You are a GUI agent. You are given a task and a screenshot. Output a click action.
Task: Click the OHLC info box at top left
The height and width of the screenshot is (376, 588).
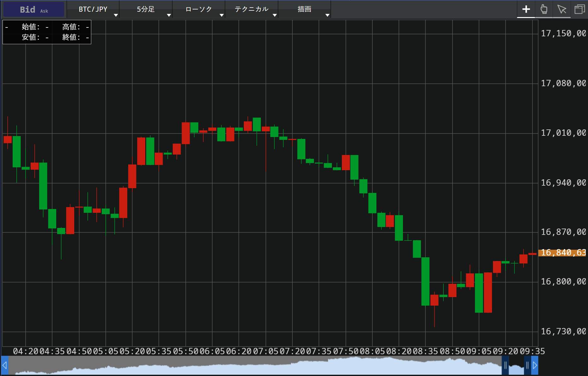click(47, 32)
